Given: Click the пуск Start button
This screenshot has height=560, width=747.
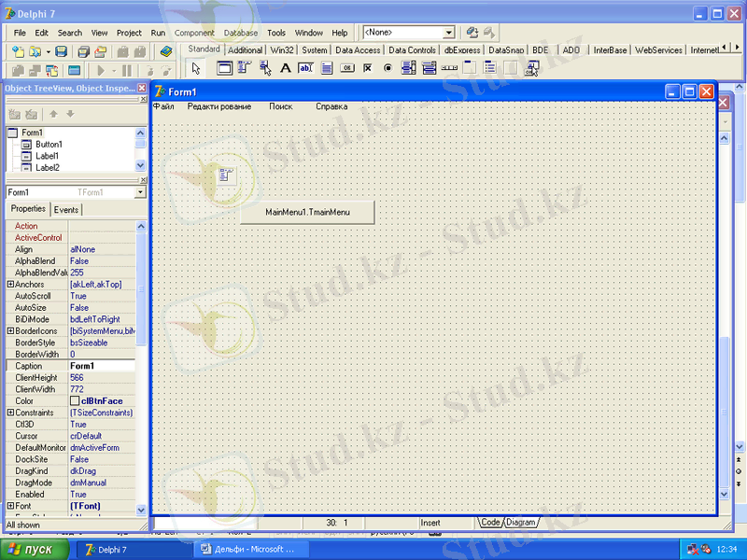Looking at the screenshot, I should tap(35, 550).
